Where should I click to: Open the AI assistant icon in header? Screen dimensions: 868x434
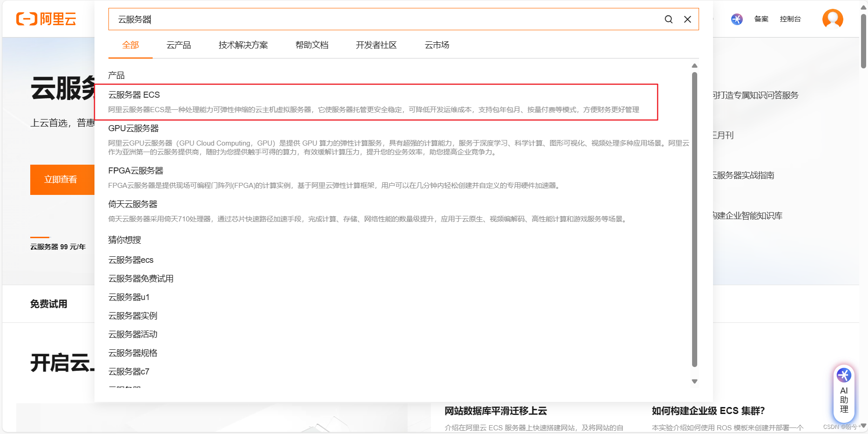coord(737,19)
